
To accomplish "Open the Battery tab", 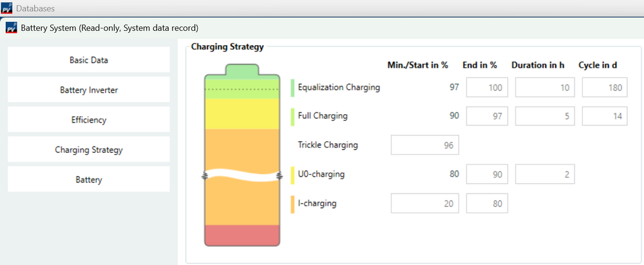I will tap(89, 179).
